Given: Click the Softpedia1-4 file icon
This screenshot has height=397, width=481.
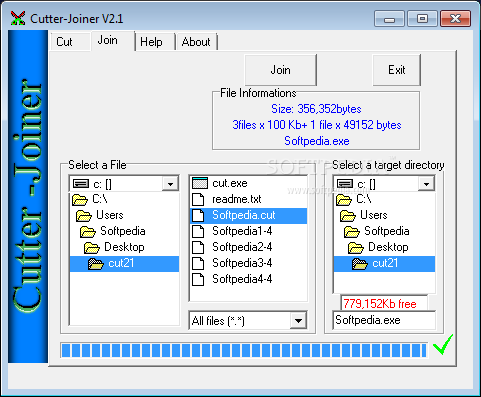Looking at the screenshot, I should pos(198,231).
